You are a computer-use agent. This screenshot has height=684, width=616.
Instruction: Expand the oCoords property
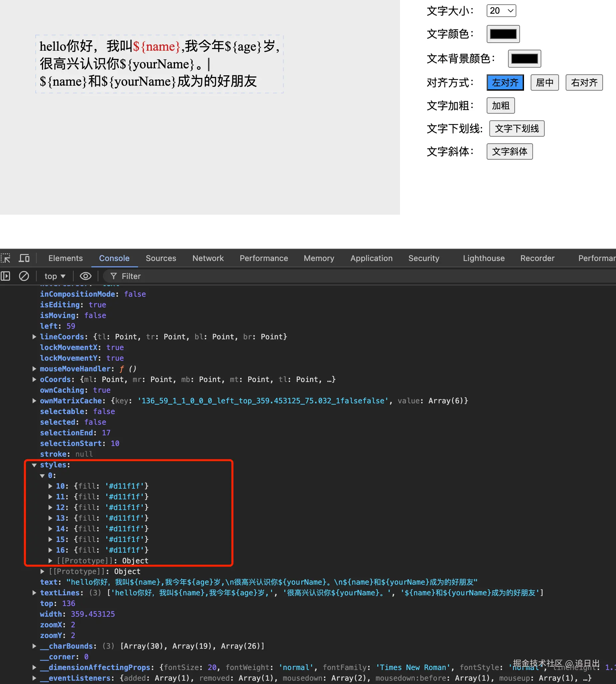click(x=34, y=379)
